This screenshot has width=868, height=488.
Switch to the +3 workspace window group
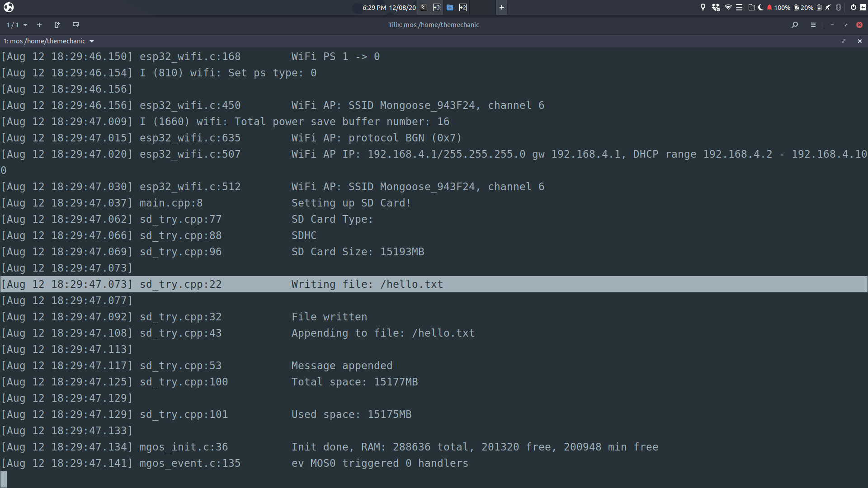click(x=436, y=7)
